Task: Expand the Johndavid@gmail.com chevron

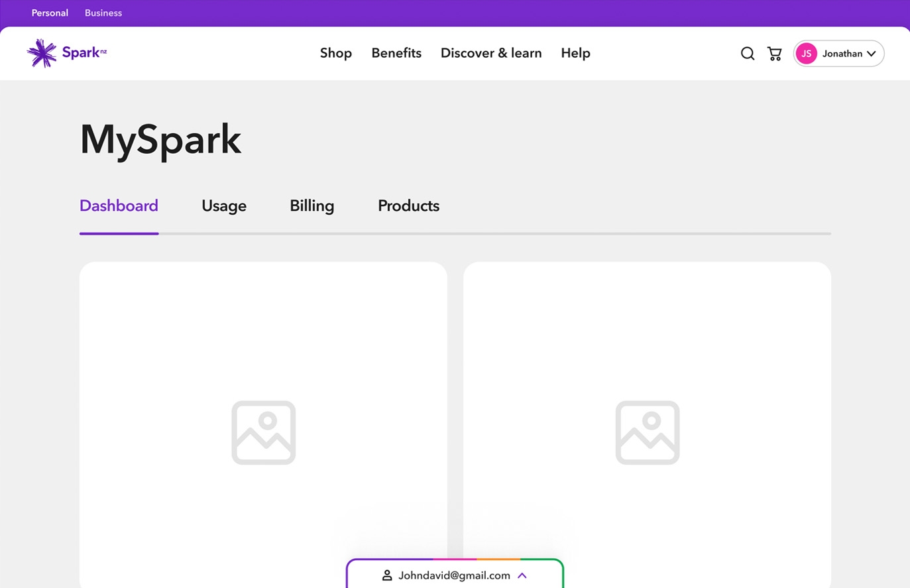Action: point(522,575)
